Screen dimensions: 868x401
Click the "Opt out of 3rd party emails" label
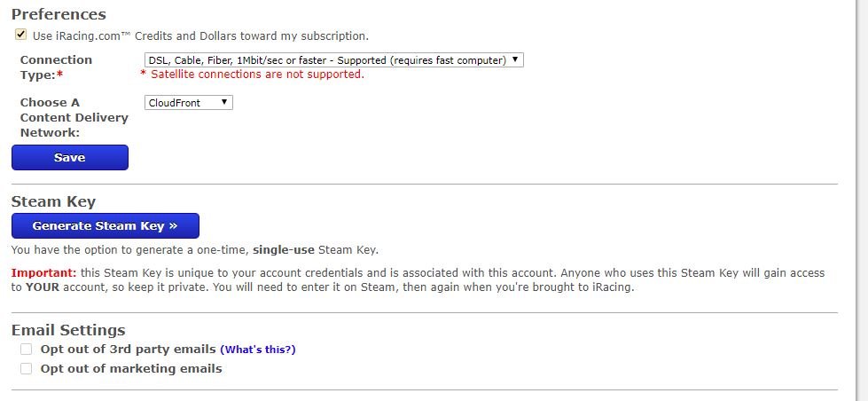(x=129, y=349)
